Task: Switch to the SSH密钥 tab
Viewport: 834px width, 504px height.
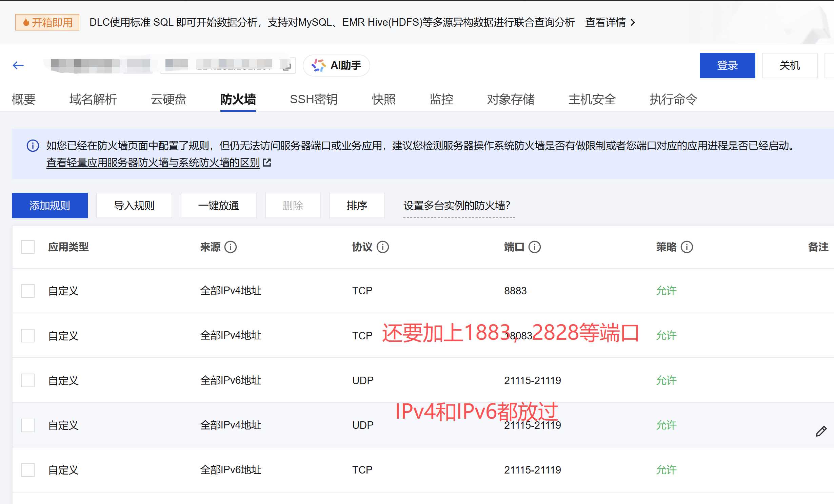Action: point(314,99)
